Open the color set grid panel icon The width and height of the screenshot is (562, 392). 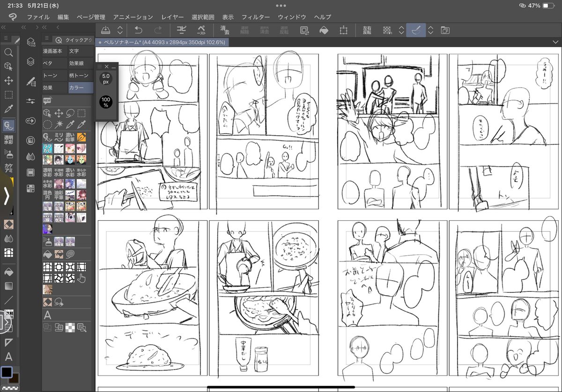(x=31, y=188)
